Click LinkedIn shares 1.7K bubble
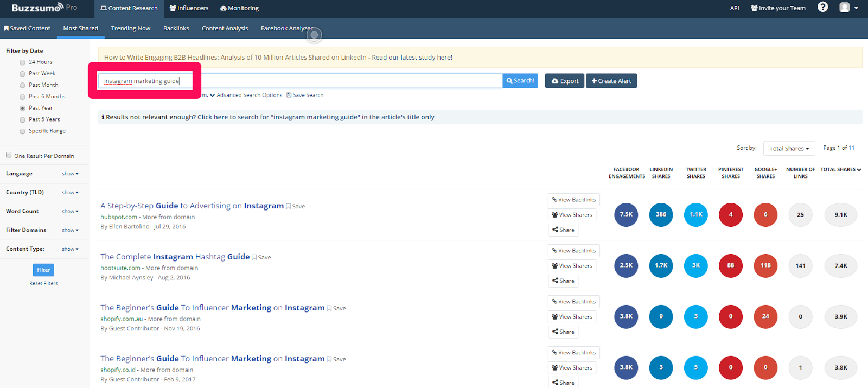This screenshot has width=868, height=388. [x=661, y=265]
